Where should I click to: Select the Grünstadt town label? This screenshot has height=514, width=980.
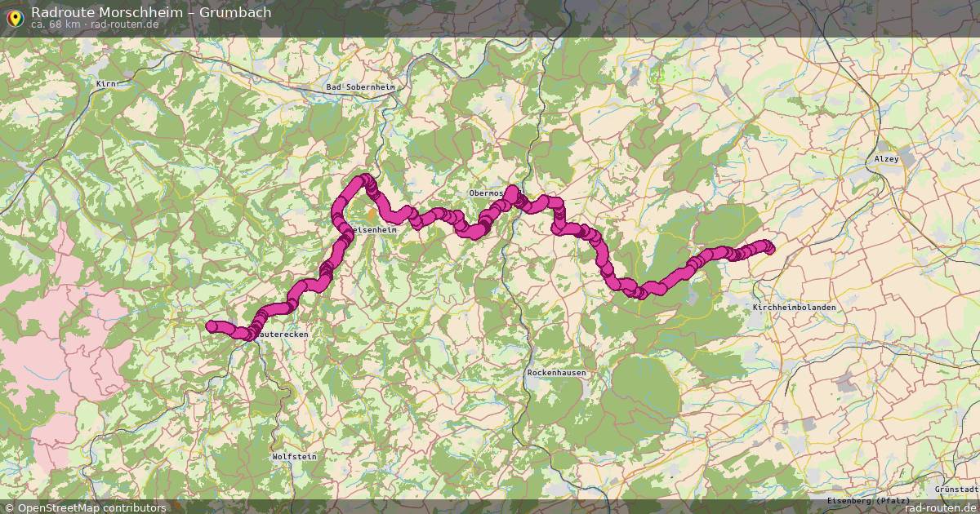pyautogui.click(x=957, y=489)
